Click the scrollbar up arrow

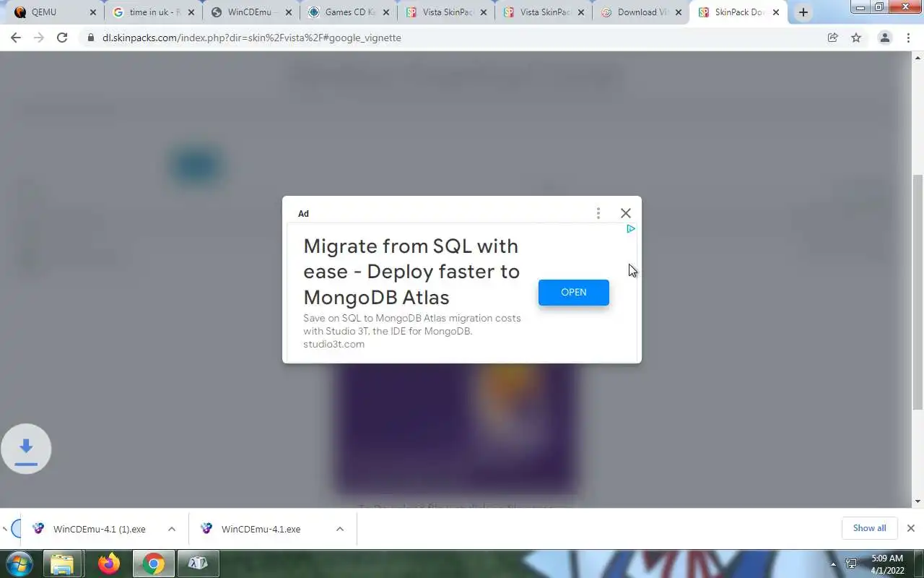918,57
